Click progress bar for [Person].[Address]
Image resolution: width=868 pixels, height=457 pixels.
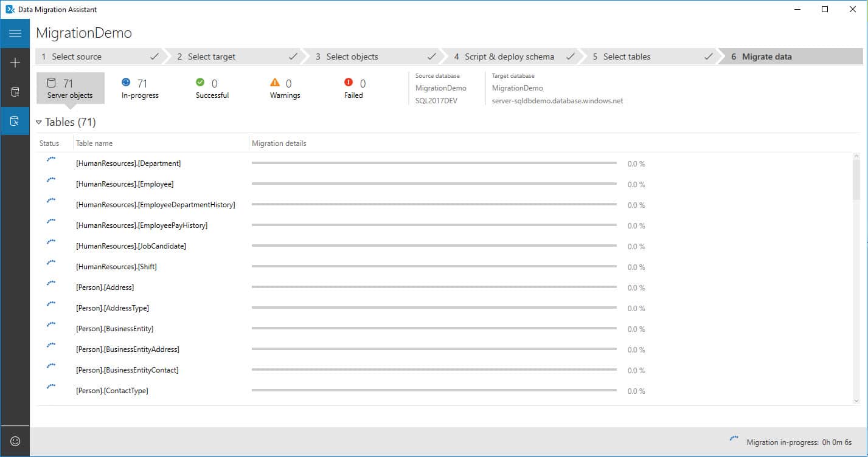[x=434, y=287]
